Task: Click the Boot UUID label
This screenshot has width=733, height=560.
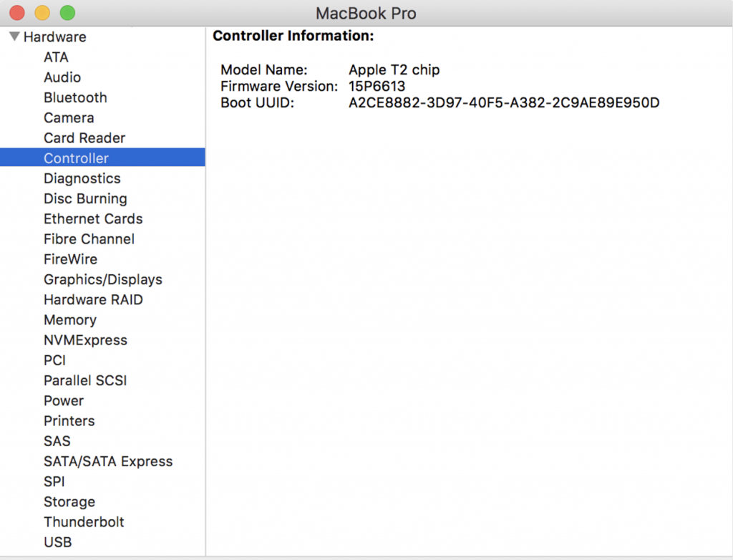Action: (x=258, y=102)
